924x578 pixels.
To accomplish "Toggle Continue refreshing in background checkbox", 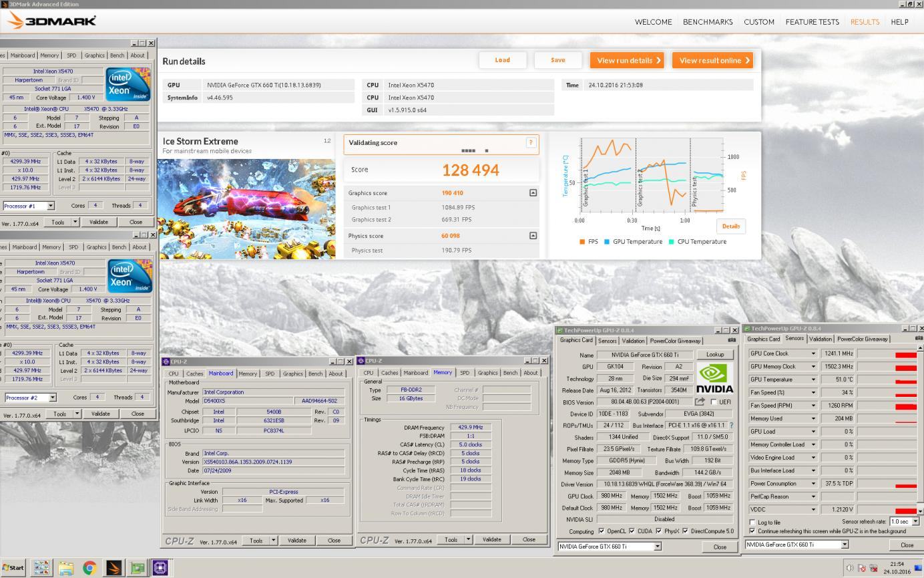I will 753,531.
